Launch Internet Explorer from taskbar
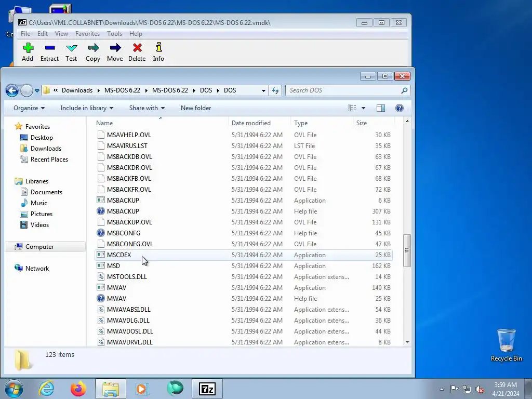The width and height of the screenshot is (532, 399). click(x=46, y=389)
